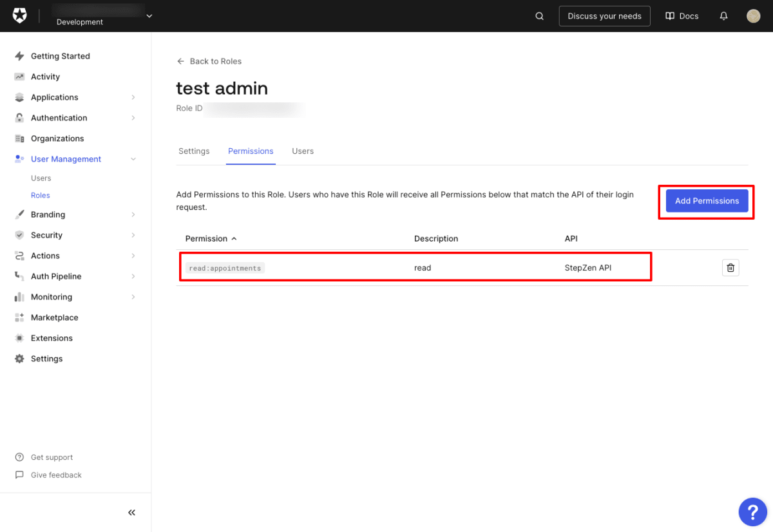Click the Organizations building icon

click(x=19, y=138)
